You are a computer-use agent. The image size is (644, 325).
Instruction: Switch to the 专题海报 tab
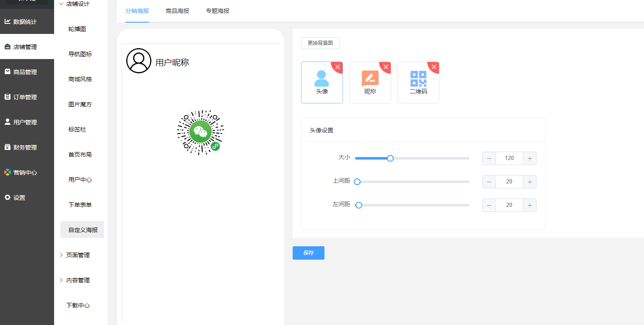pos(218,11)
